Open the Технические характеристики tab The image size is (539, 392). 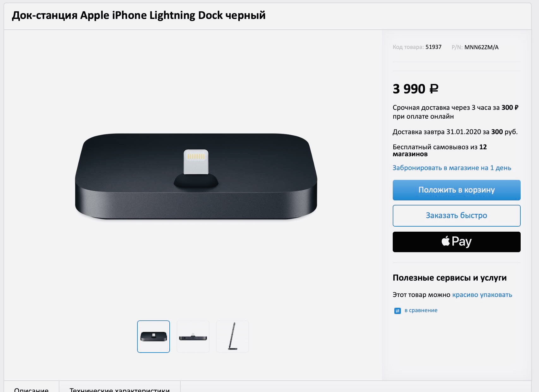119,388
